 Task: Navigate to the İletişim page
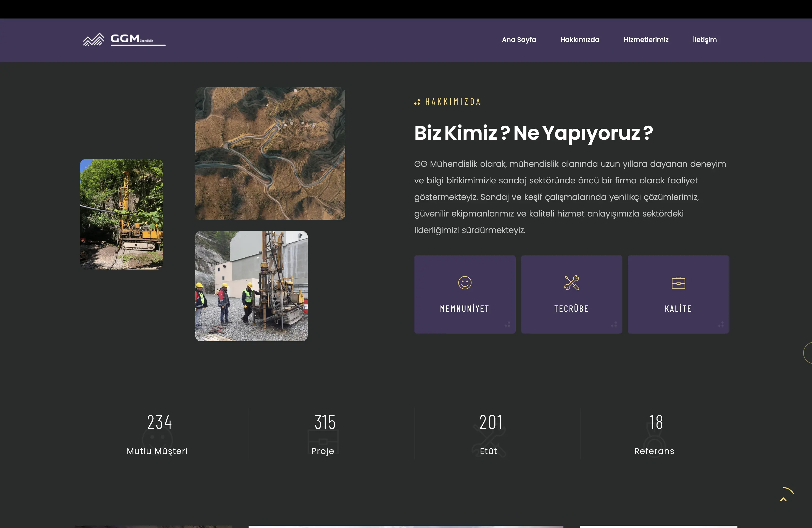[x=705, y=39]
